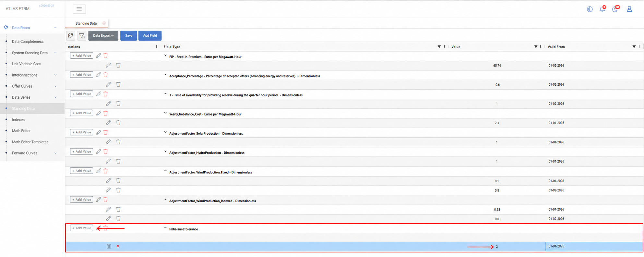Click the Valid From date input 01-01-2025
This screenshot has height=257, width=644.
click(594, 246)
